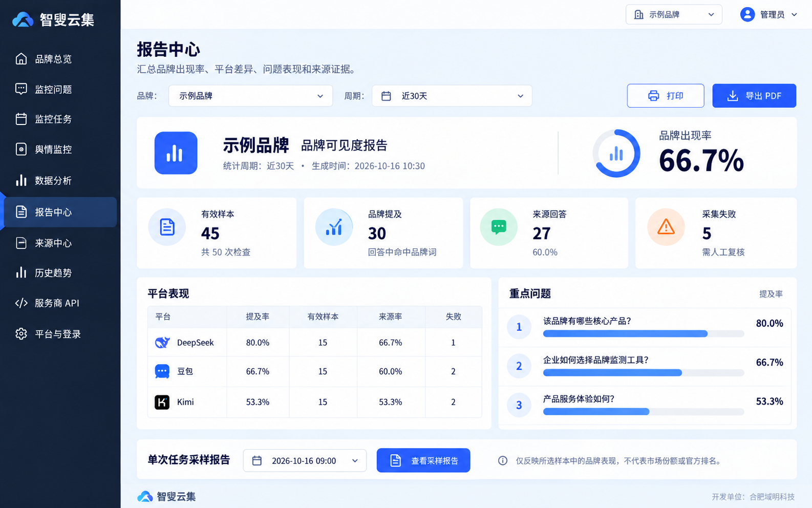Click the 66.7% 品牌出现率 value

click(701, 160)
